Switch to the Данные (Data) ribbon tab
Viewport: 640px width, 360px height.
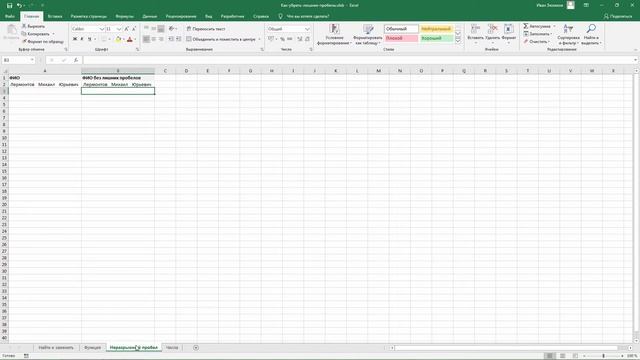click(150, 16)
